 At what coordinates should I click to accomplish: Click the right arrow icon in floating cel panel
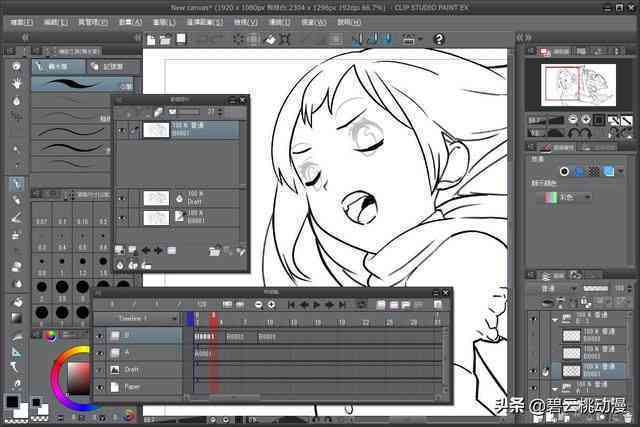click(158, 250)
